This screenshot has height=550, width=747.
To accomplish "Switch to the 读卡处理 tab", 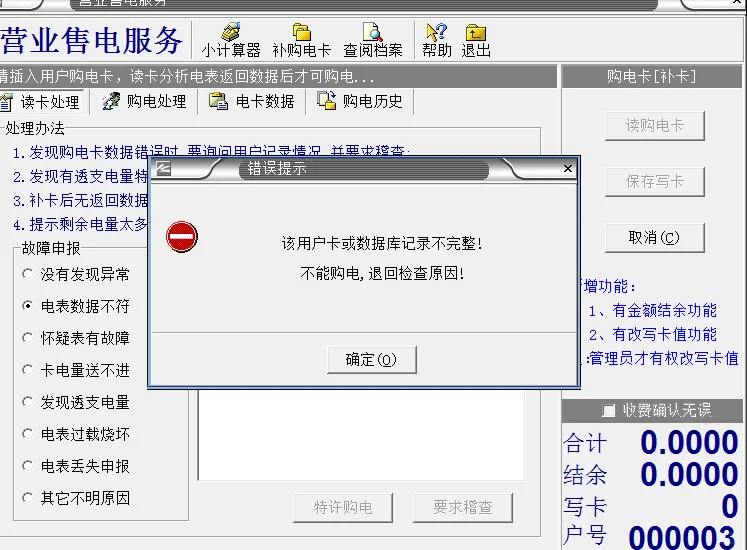I will click(41, 102).
